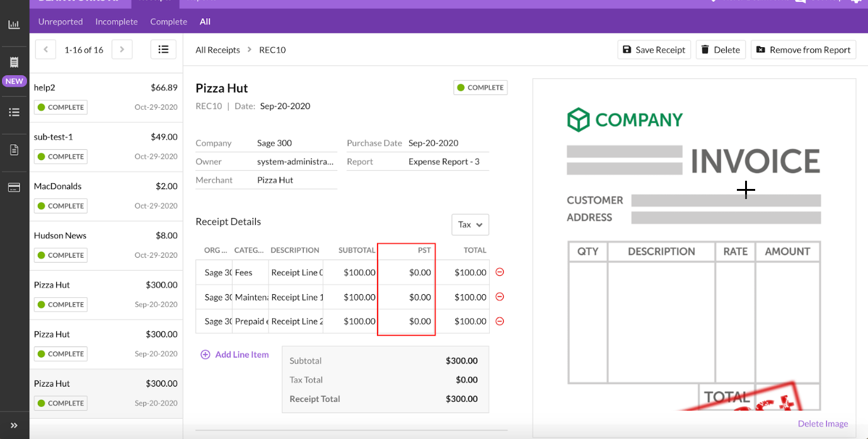This screenshot has height=439, width=868.
Task: Click the SUBTOTAL column header
Action: click(x=357, y=250)
